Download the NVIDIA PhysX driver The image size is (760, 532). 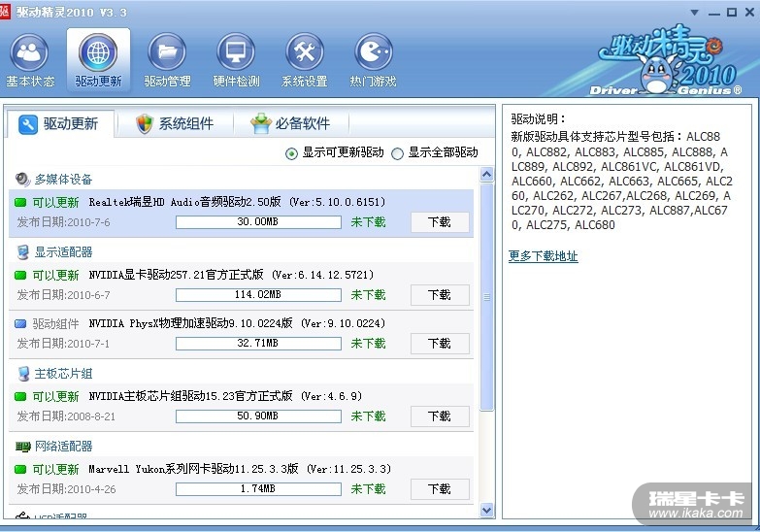[440, 344]
